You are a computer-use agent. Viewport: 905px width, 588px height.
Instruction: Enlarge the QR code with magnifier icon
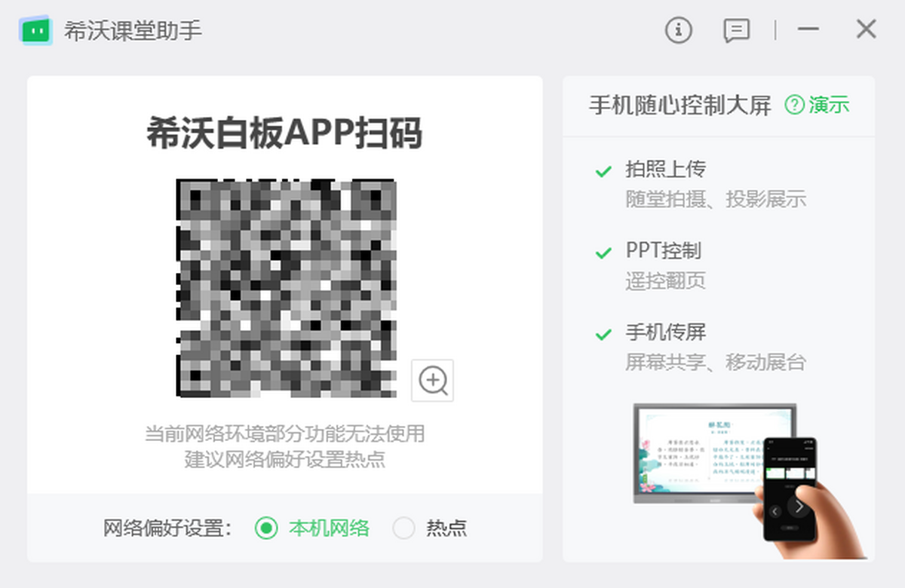pyautogui.click(x=432, y=380)
